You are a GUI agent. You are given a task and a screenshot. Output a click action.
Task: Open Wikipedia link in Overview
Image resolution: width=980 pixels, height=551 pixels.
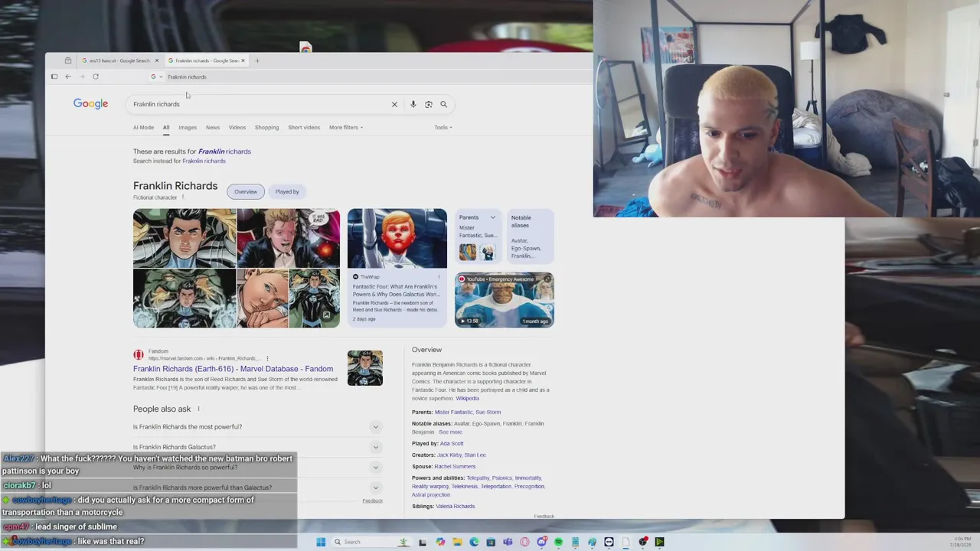tap(467, 399)
